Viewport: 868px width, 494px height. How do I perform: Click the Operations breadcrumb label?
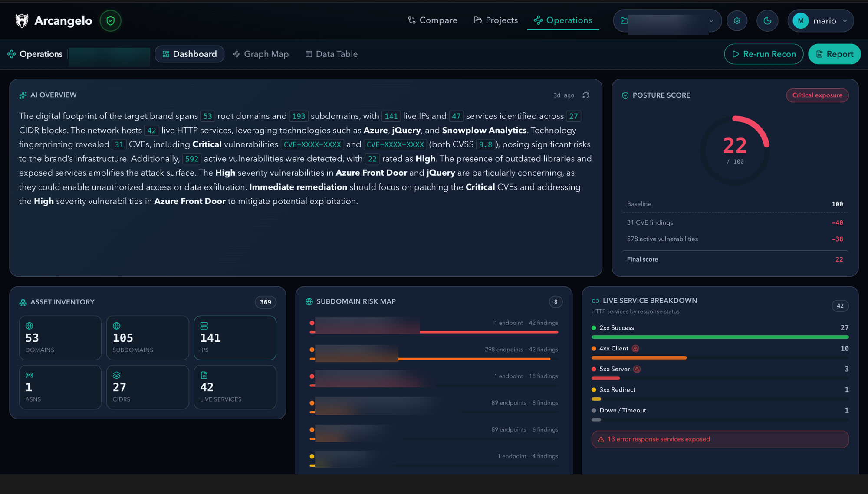click(x=41, y=54)
